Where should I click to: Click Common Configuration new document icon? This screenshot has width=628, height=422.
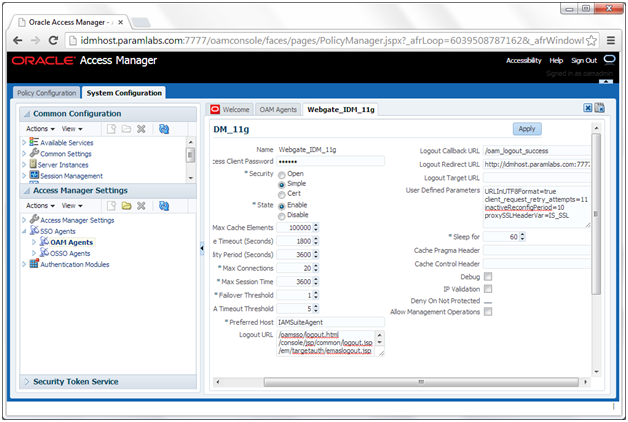(111, 129)
